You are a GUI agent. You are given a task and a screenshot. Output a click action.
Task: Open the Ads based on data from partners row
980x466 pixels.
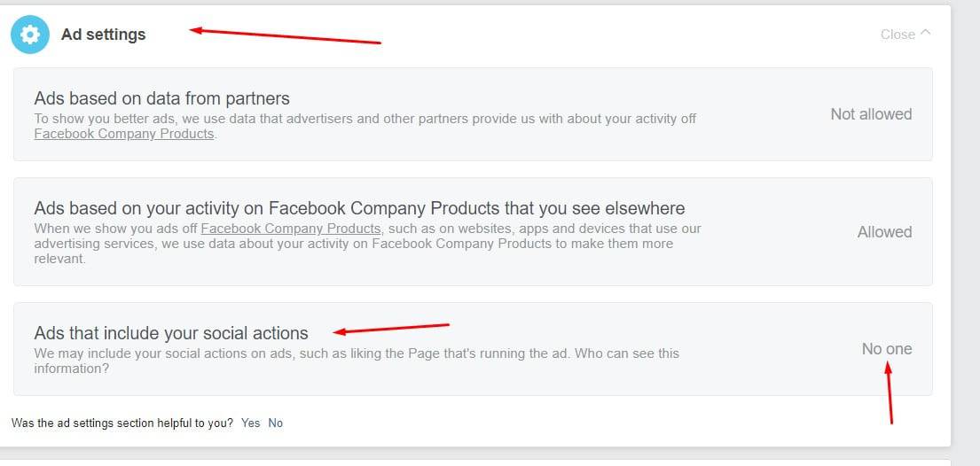pos(473,114)
